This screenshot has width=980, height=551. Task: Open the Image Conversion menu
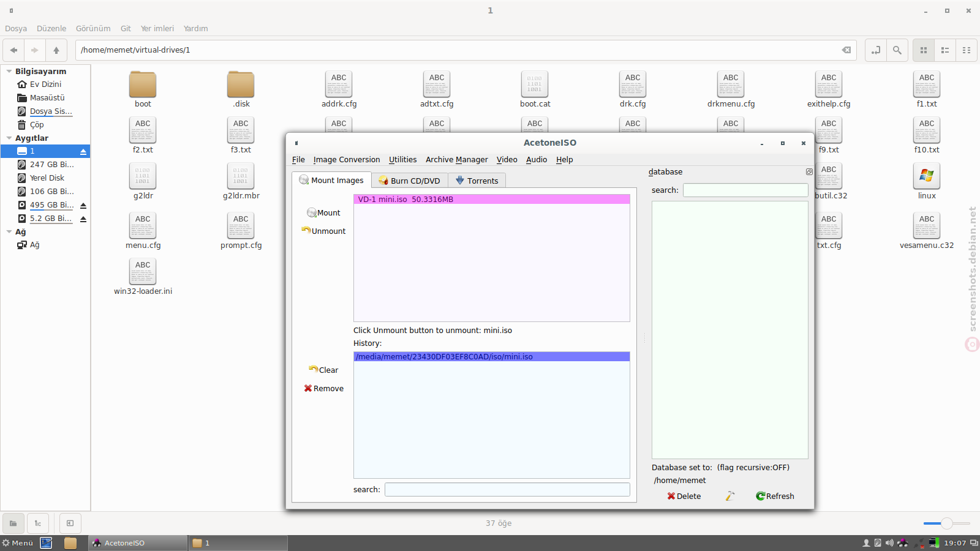tap(347, 159)
